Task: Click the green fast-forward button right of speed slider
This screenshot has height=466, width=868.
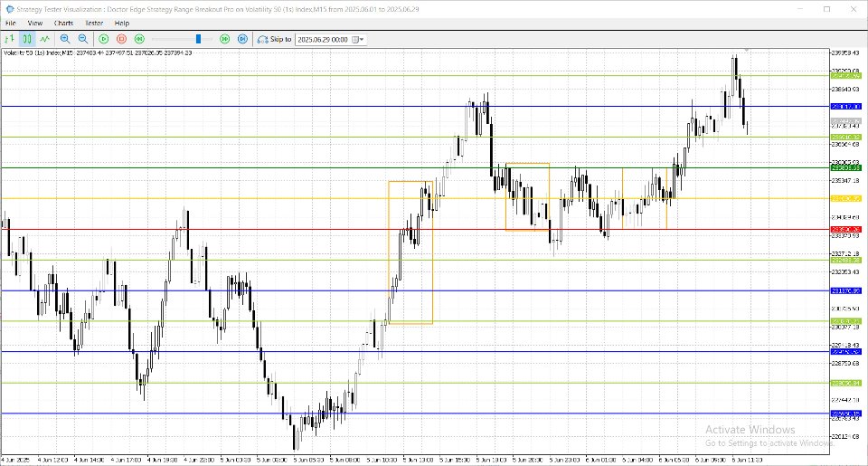Action: [225, 39]
